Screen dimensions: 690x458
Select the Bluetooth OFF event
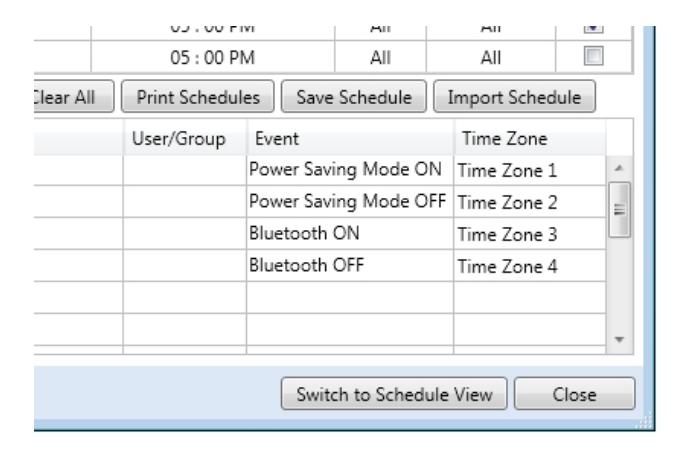306,265
